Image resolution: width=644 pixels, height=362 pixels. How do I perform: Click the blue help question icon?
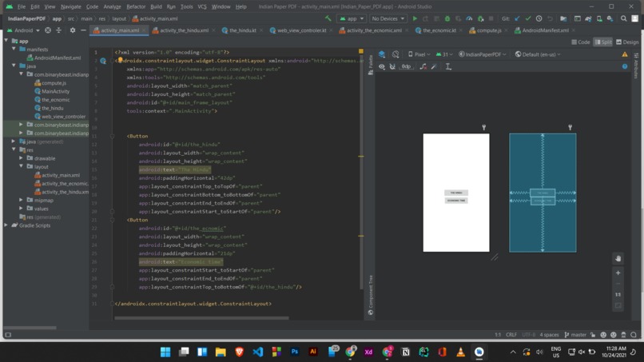coord(625,66)
